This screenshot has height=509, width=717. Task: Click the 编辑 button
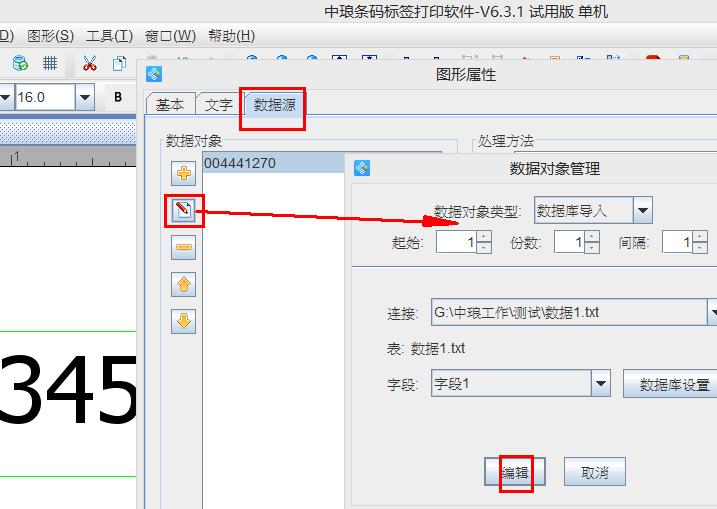tap(515, 472)
